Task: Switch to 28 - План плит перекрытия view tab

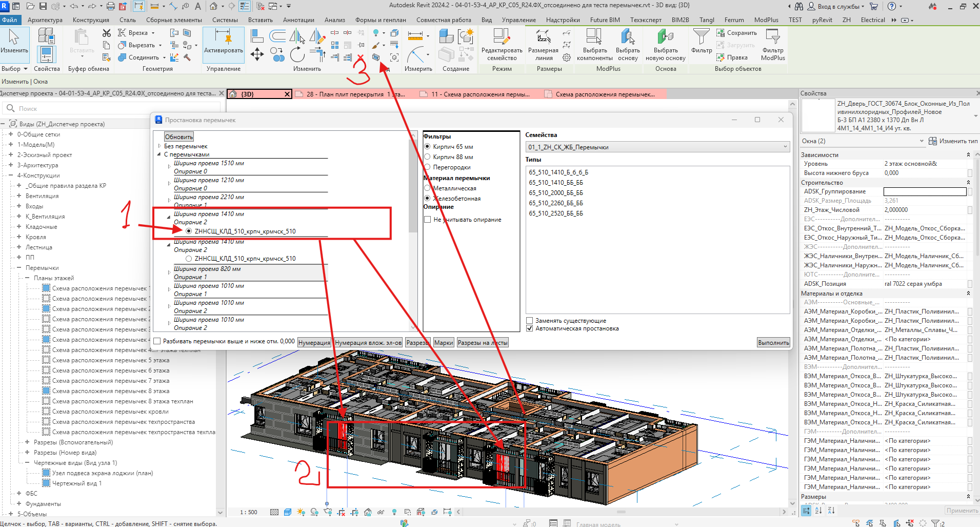Action: click(x=355, y=94)
